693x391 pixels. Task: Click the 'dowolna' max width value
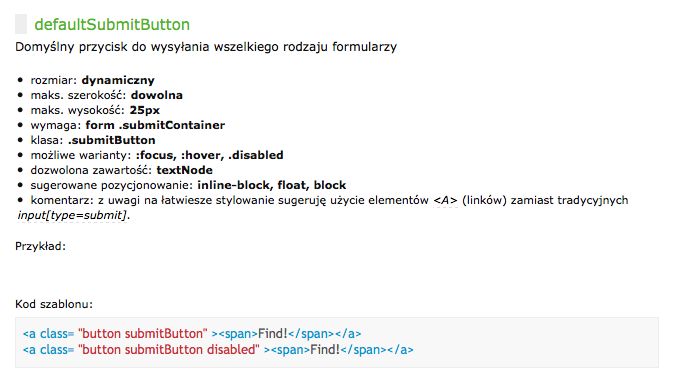tap(156, 95)
